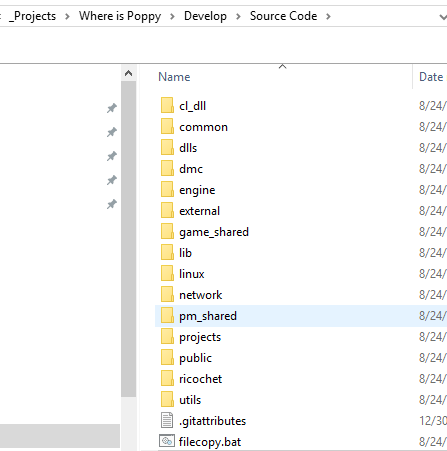Expand chevron after Source Code breadcrumb
Viewport: 447px width, 451px height.
pyautogui.click(x=328, y=16)
